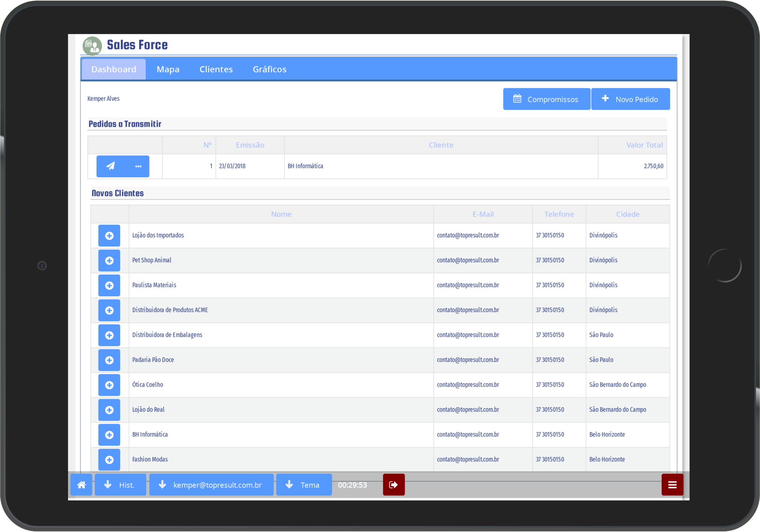Click the Compromissos button
The height and width of the screenshot is (532, 760).
(x=546, y=99)
